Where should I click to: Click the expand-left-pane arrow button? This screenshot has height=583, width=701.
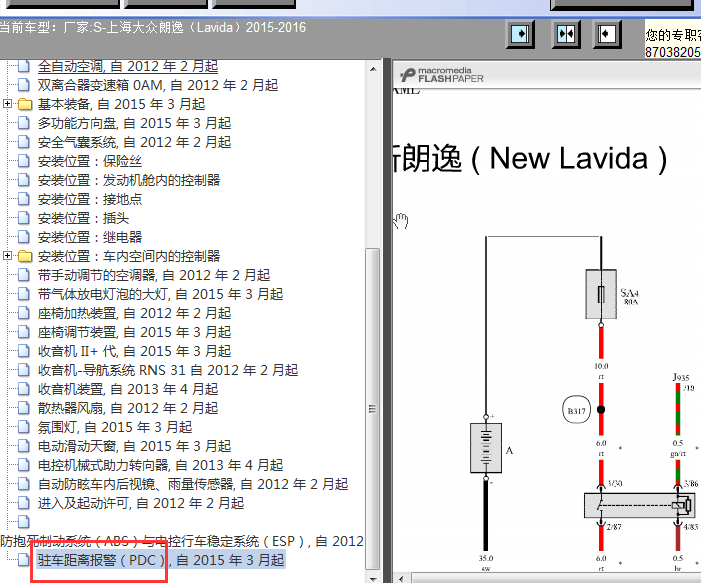[607, 34]
